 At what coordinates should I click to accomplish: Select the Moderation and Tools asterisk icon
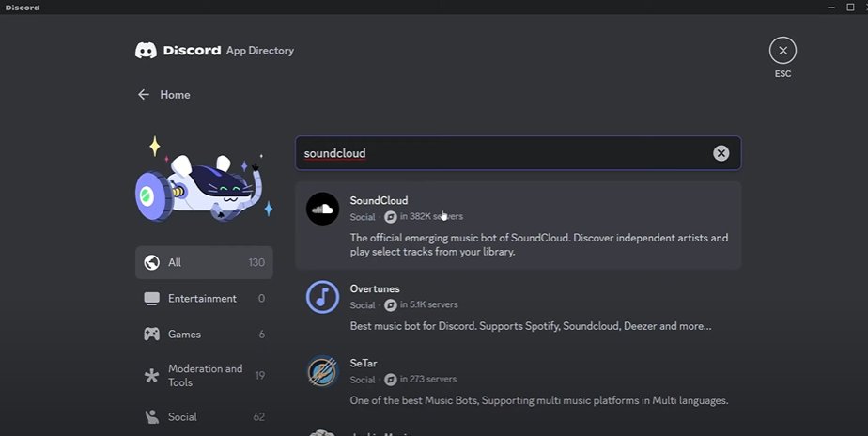pos(151,376)
